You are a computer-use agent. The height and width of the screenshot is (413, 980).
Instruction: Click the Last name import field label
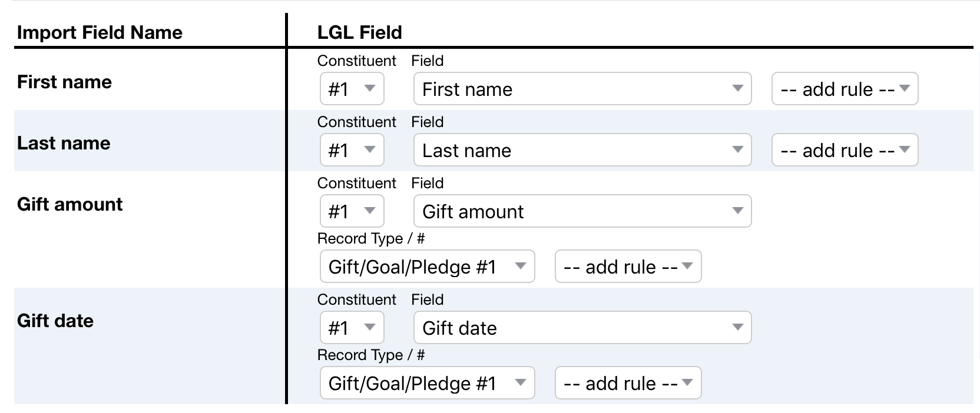[64, 143]
